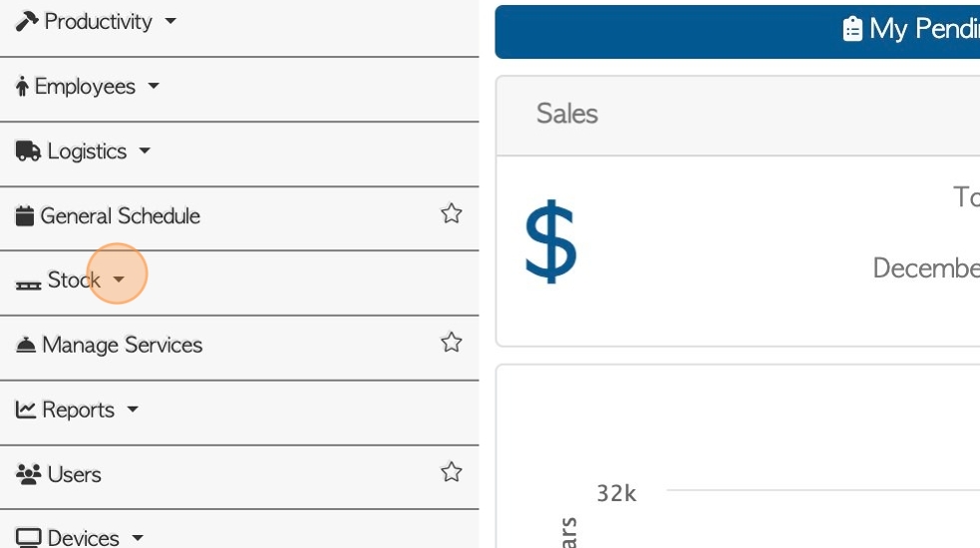This screenshot has height=548, width=980.
Task: Expand the Stock dropdown arrow
Action: pyautogui.click(x=119, y=279)
